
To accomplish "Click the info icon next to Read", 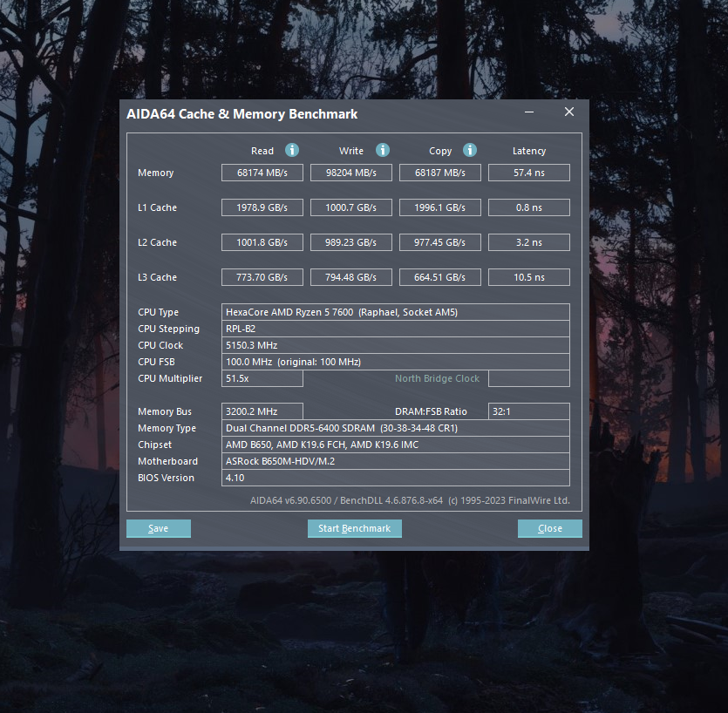I will click(x=292, y=150).
